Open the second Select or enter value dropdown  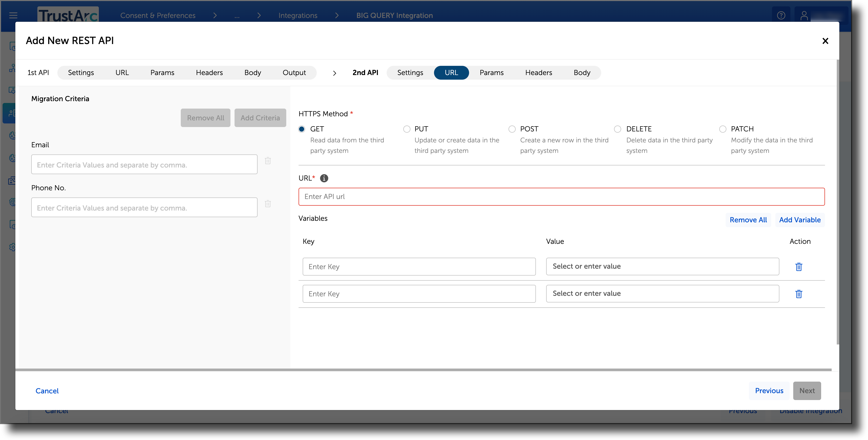(662, 294)
